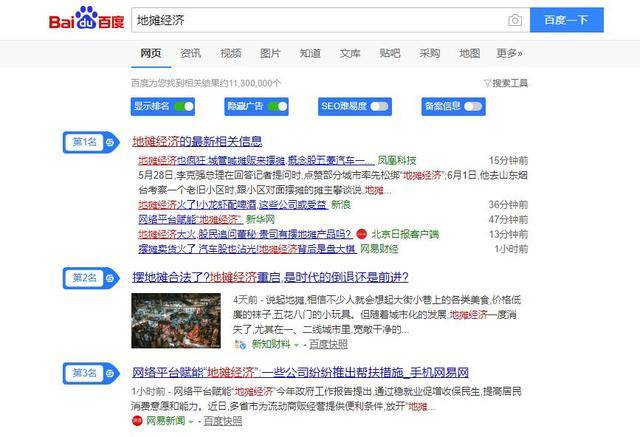Screen dimensions: 640x437
Task: Click the round icon next to 第1名
Action: 110,142
